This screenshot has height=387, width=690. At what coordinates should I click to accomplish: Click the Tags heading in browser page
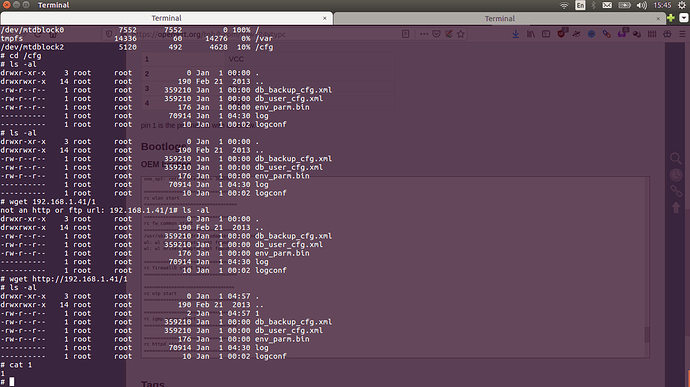(153, 384)
